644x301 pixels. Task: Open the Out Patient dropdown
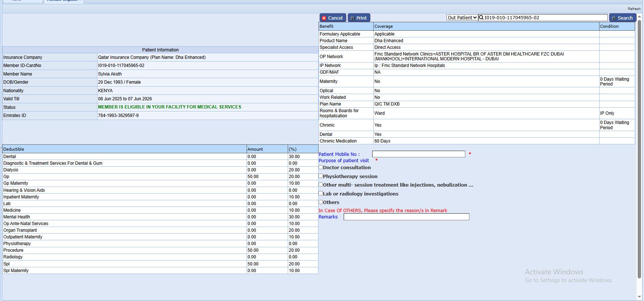(x=462, y=17)
